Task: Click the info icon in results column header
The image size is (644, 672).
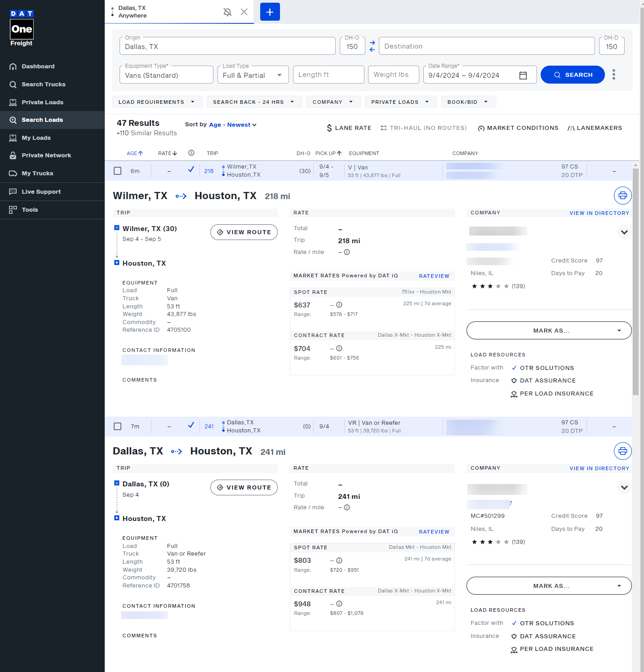Action: pos(191,153)
